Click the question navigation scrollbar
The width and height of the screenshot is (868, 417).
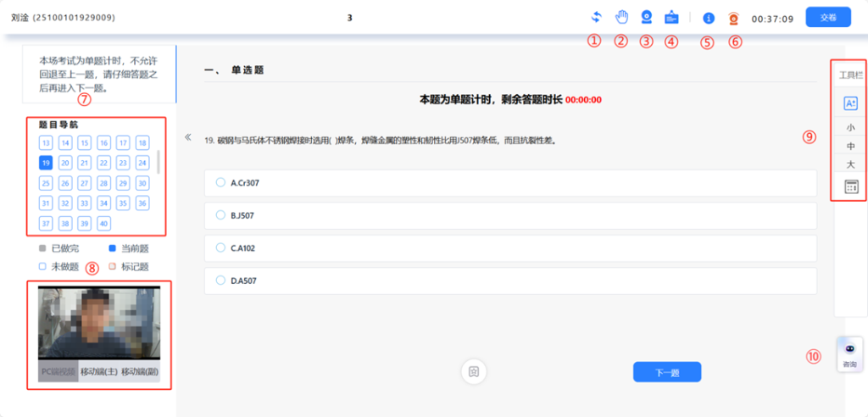159,161
